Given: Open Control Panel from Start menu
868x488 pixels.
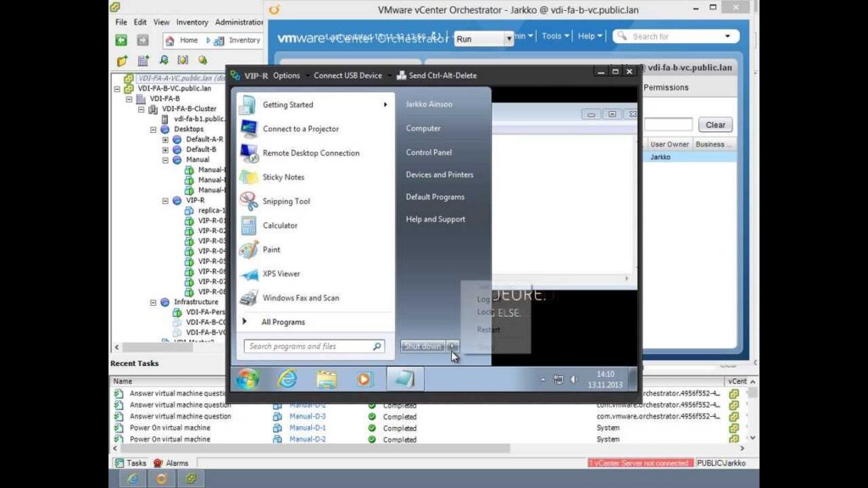Looking at the screenshot, I should point(429,152).
